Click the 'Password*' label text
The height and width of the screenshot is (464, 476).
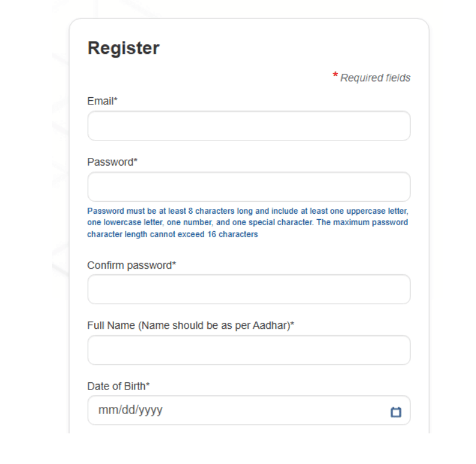112,162
